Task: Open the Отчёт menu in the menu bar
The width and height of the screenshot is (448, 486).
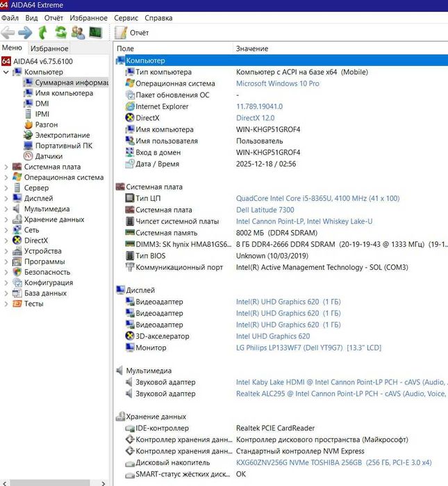Action: [53, 18]
